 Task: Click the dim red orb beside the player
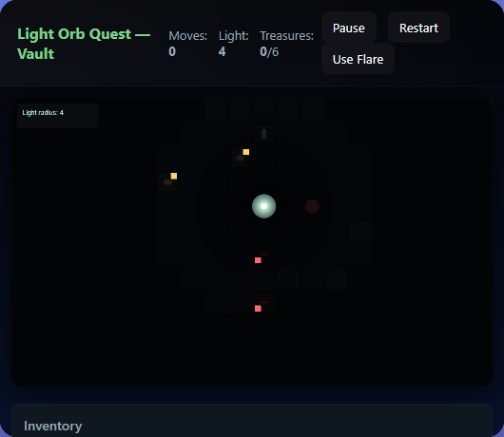[x=312, y=206]
